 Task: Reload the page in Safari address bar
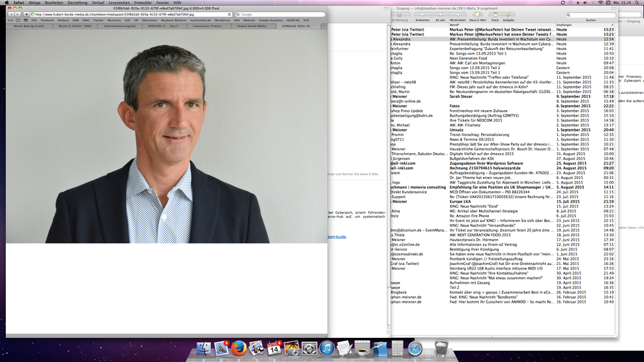click(229, 14)
